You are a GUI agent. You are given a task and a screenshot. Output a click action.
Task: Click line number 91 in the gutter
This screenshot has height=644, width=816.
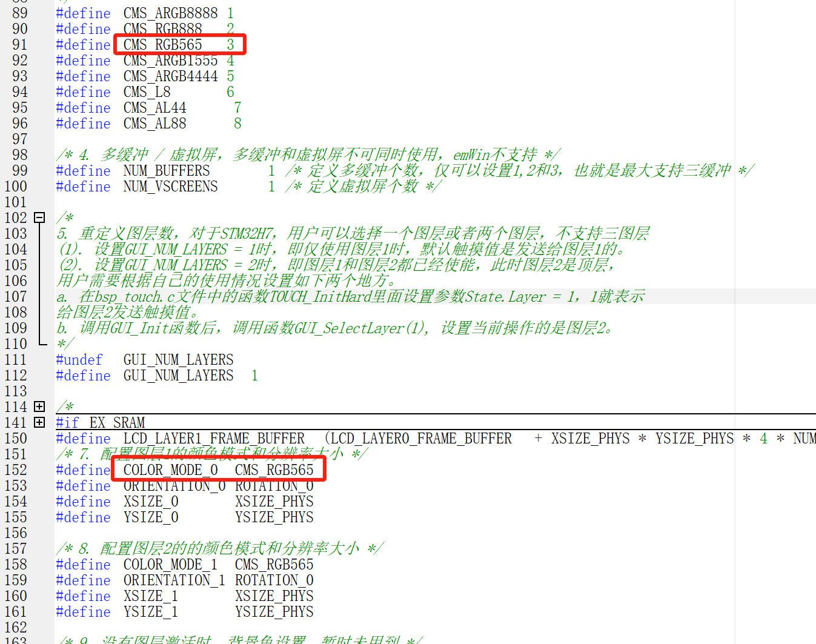[x=19, y=45]
